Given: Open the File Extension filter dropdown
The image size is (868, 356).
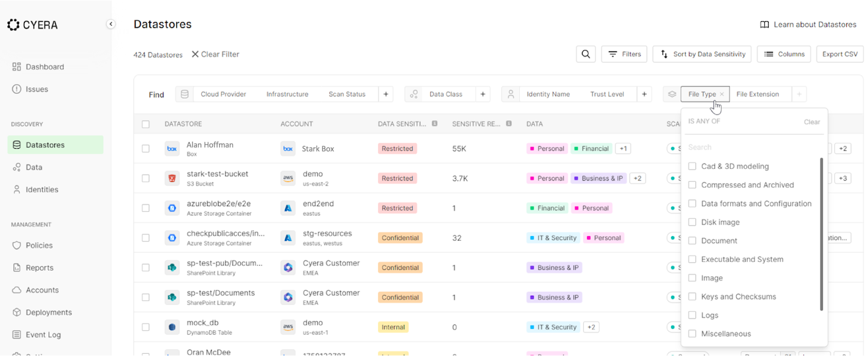Looking at the screenshot, I should click(x=758, y=94).
